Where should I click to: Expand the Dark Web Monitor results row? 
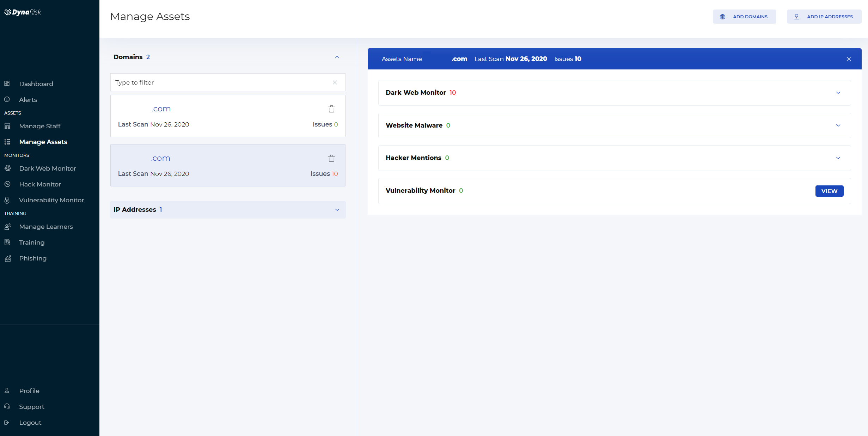point(838,93)
